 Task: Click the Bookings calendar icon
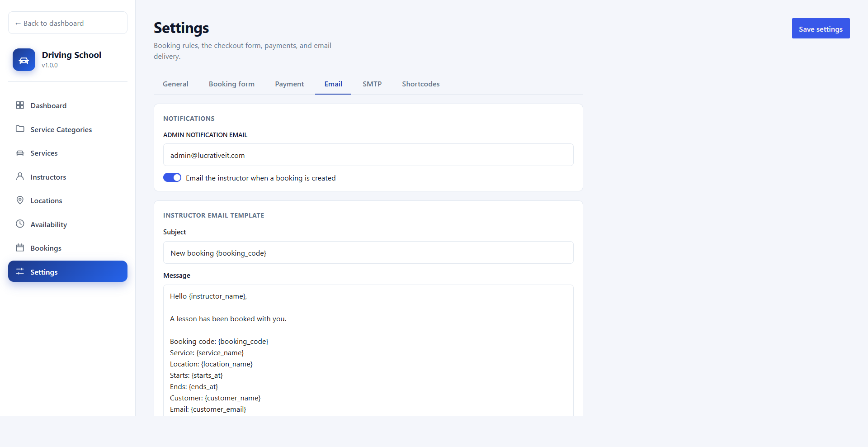20,247
